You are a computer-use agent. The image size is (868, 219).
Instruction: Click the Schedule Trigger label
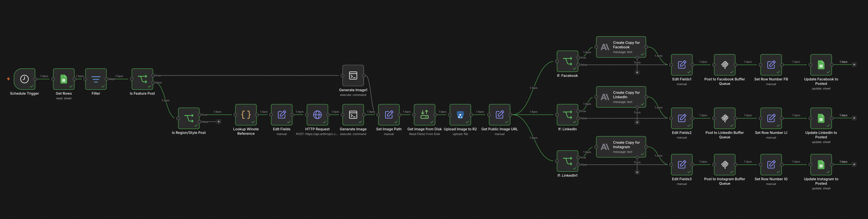tap(24, 94)
